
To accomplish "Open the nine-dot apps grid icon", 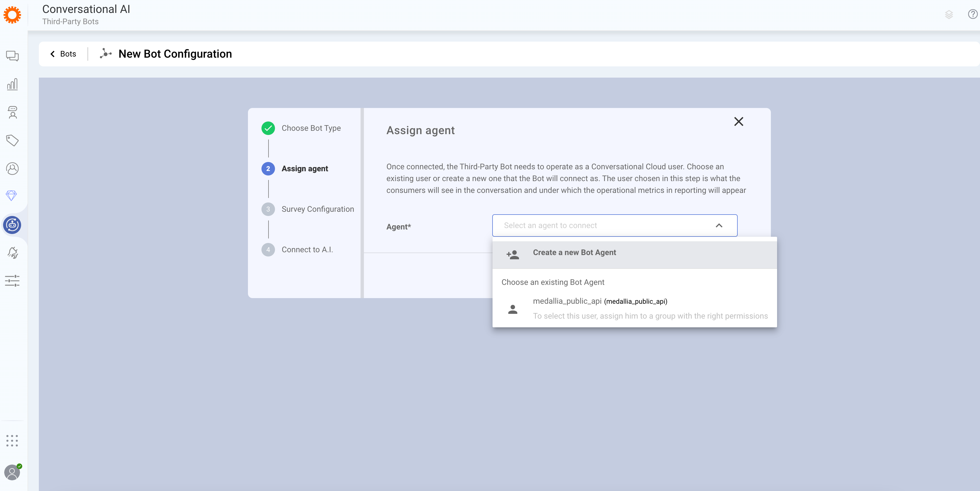I will tap(12, 441).
